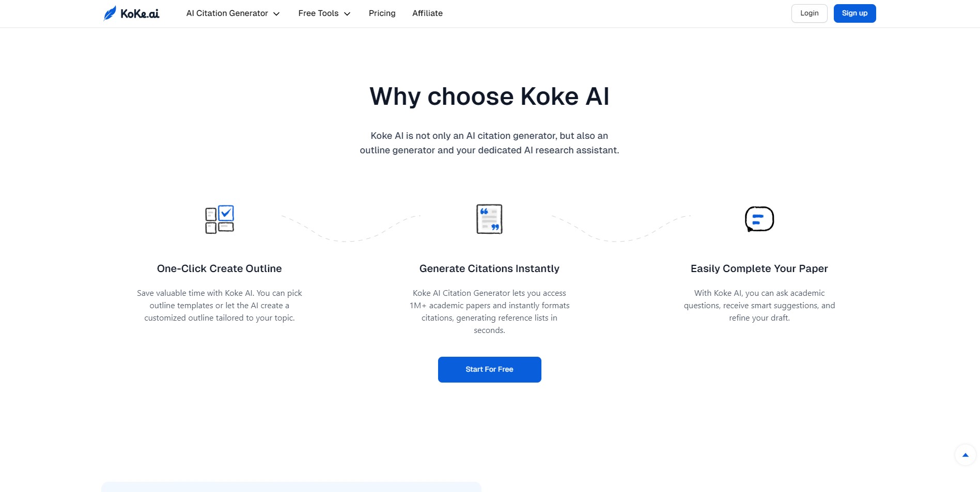Open the Free Tools menu
This screenshot has width=980, height=492.
pos(318,13)
